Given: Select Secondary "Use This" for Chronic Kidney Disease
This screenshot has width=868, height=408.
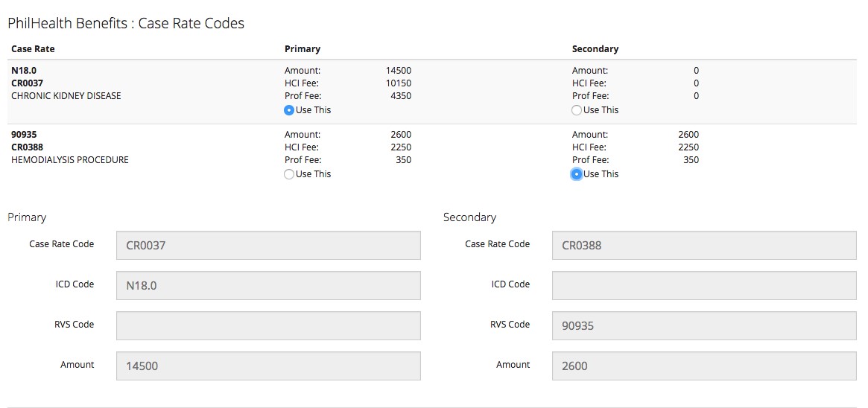Looking at the screenshot, I should [577, 110].
